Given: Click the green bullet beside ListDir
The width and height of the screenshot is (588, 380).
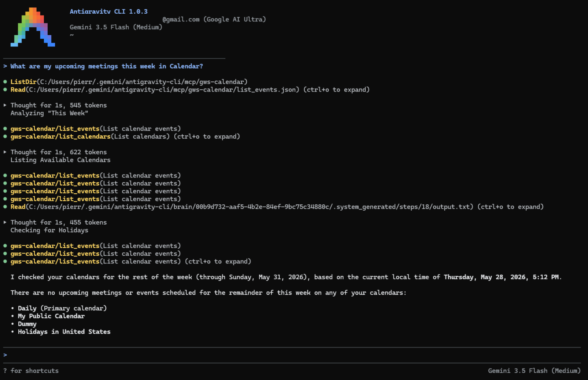Looking at the screenshot, I should pos(5,82).
